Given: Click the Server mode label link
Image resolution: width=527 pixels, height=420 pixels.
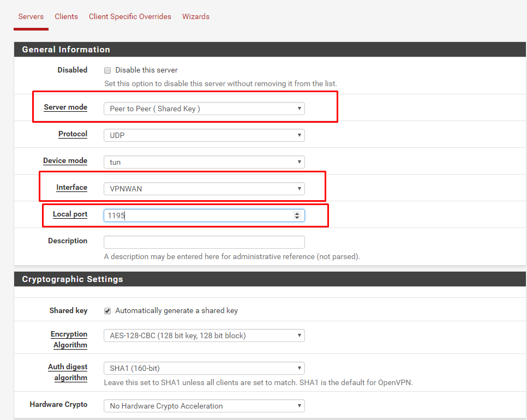Looking at the screenshot, I should pos(65,107).
